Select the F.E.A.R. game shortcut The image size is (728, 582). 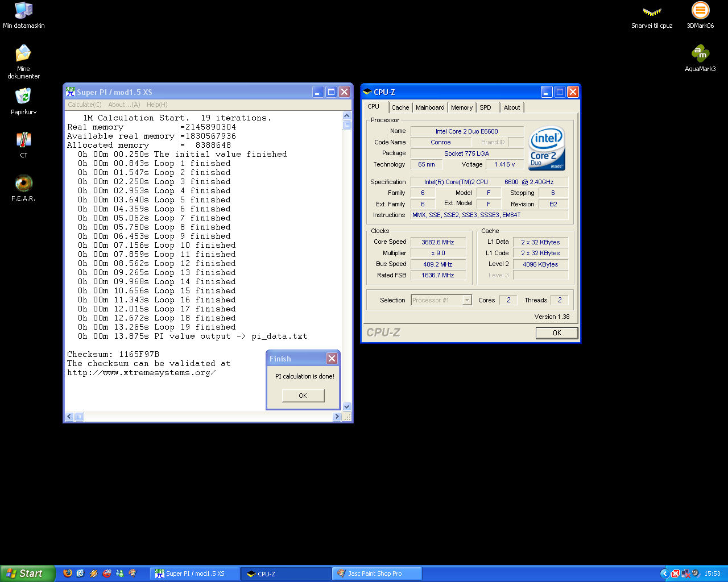(x=23, y=188)
